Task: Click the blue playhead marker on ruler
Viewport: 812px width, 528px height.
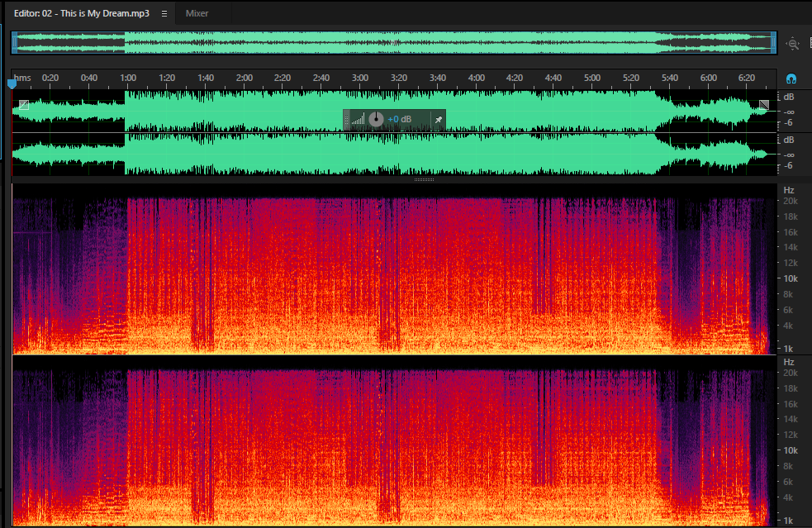Action: click(12, 83)
